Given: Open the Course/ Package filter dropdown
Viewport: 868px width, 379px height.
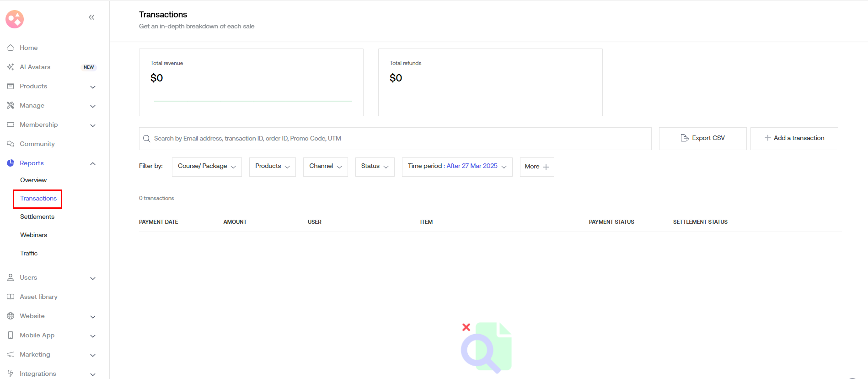Looking at the screenshot, I should [207, 167].
